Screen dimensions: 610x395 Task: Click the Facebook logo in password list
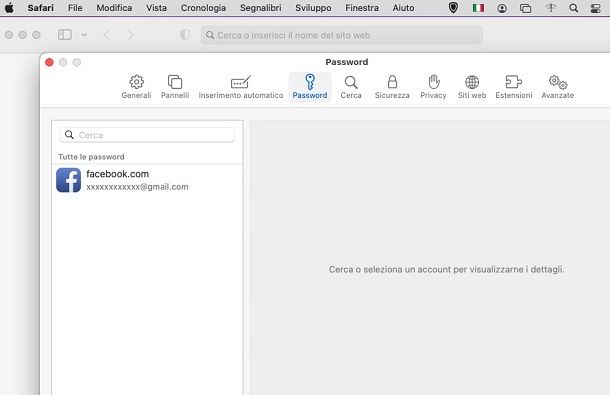pyautogui.click(x=68, y=180)
